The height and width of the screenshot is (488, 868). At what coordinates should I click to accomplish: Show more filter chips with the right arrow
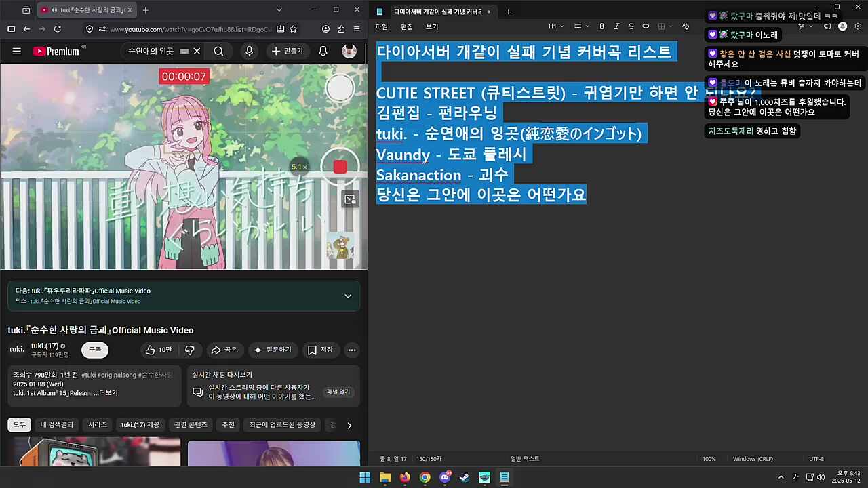pyautogui.click(x=349, y=425)
